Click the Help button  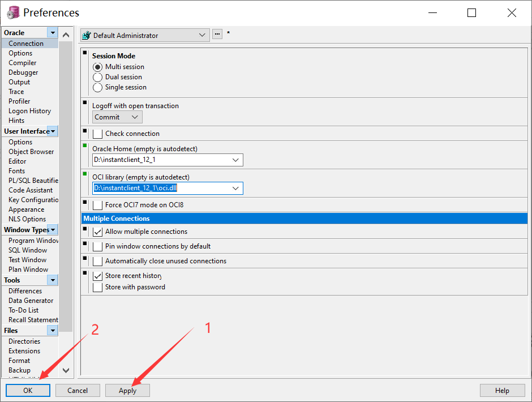(x=502, y=391)
